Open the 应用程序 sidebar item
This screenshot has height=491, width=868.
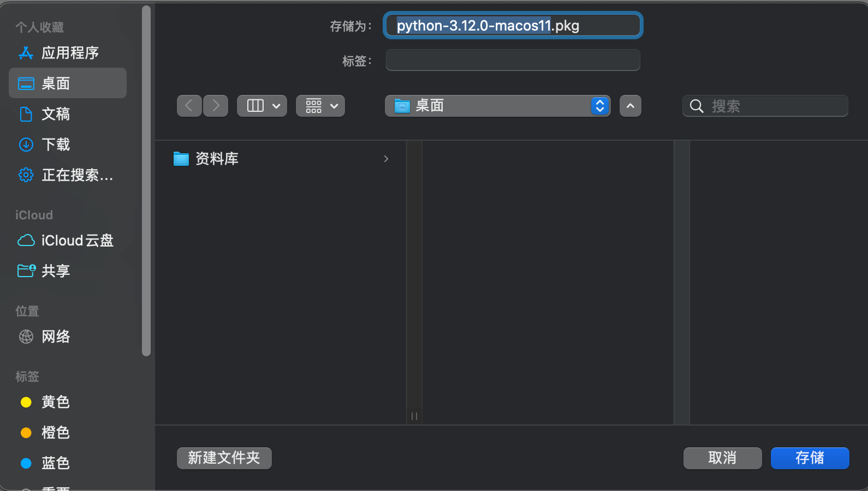tap(70, 52)
